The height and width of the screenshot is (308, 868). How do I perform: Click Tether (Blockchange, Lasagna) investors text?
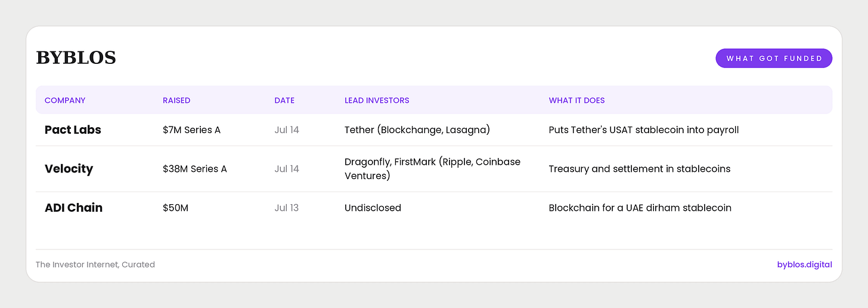(417, 130)
